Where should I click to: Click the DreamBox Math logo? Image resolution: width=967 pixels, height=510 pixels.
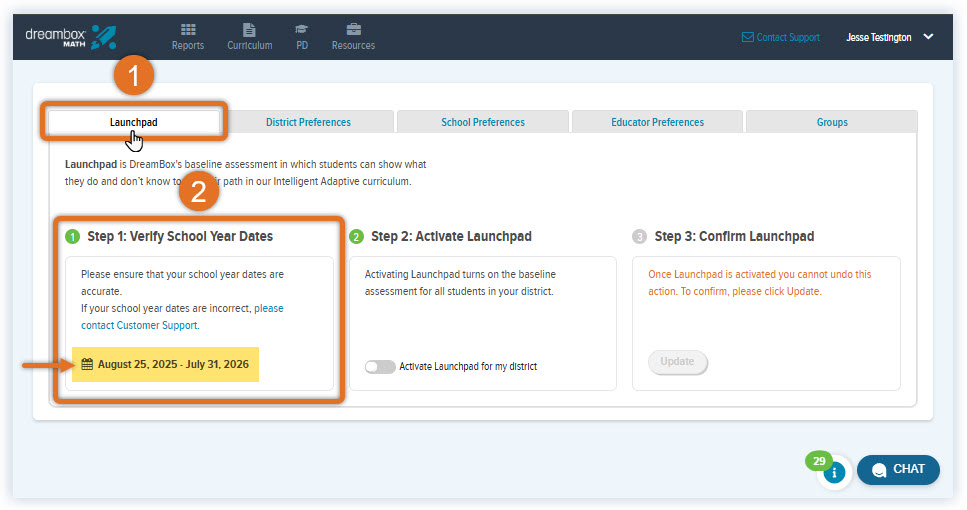(x=70, y=37)
